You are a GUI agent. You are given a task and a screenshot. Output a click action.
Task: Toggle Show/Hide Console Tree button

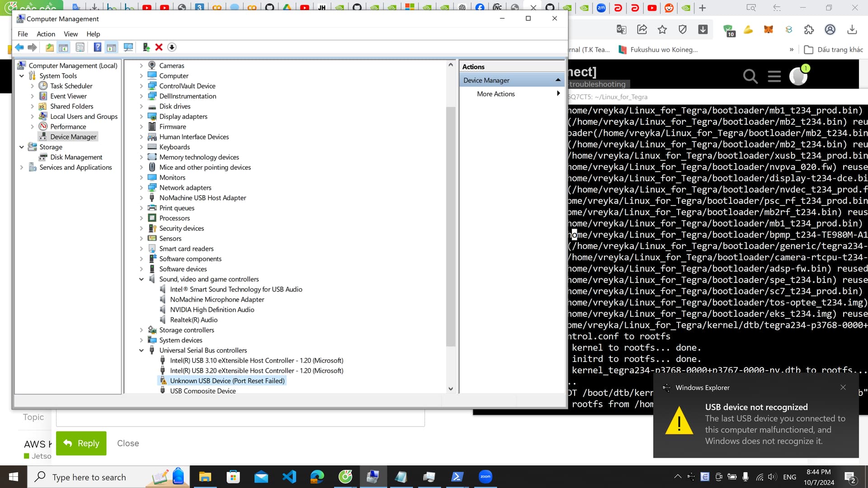(x=64, y=47)
